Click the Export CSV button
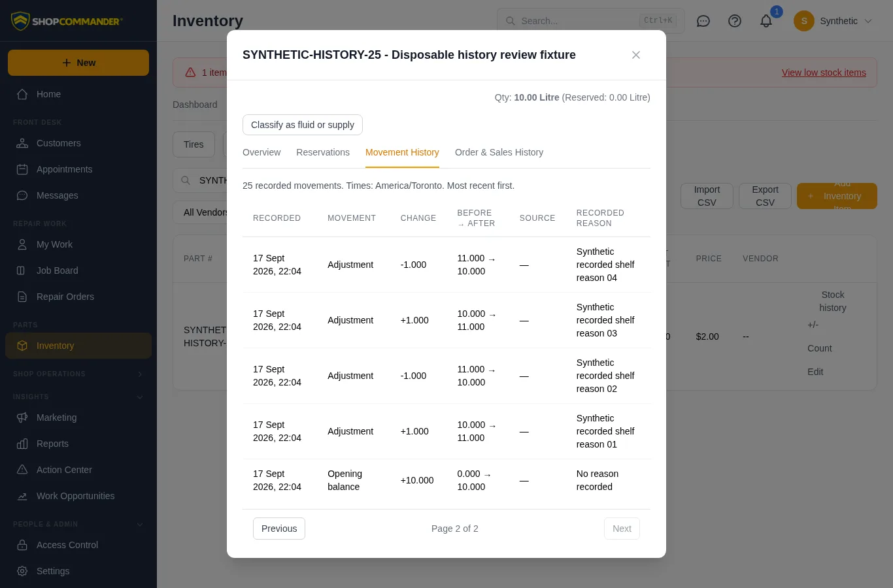Screen dimensions: 893x588 point(765,196)
